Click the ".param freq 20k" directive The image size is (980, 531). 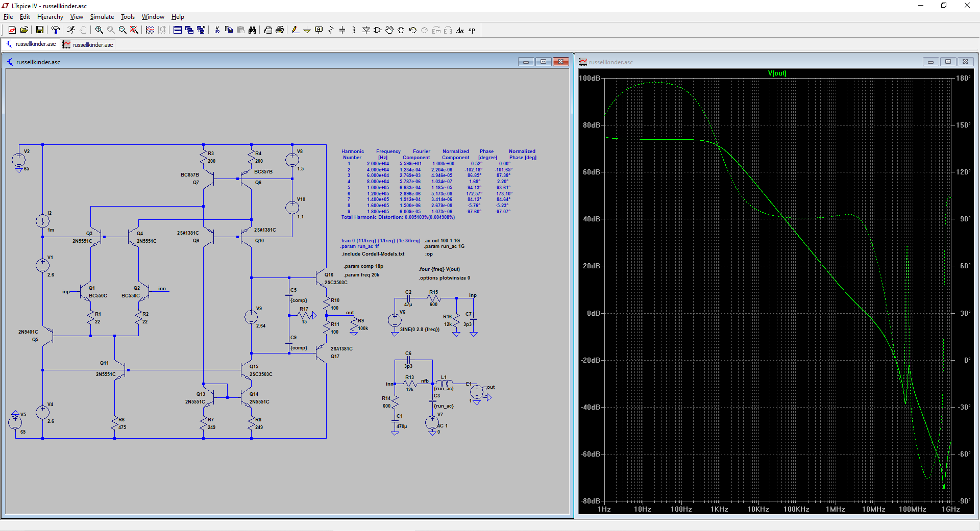coord(361,275)
